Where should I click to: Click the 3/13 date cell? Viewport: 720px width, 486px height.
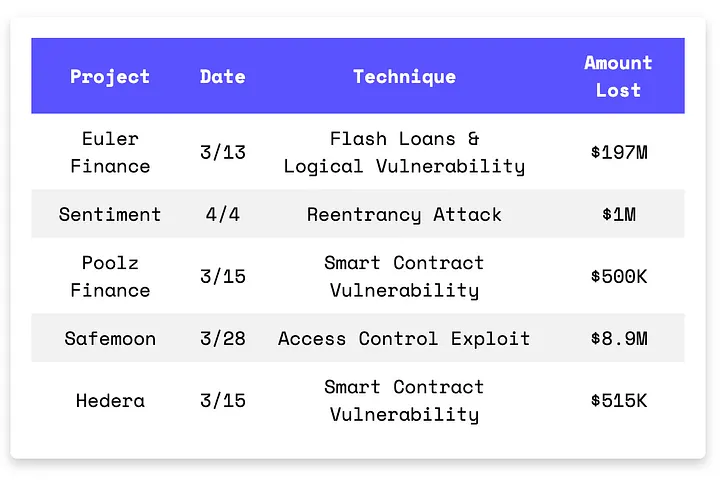(223, 153)
